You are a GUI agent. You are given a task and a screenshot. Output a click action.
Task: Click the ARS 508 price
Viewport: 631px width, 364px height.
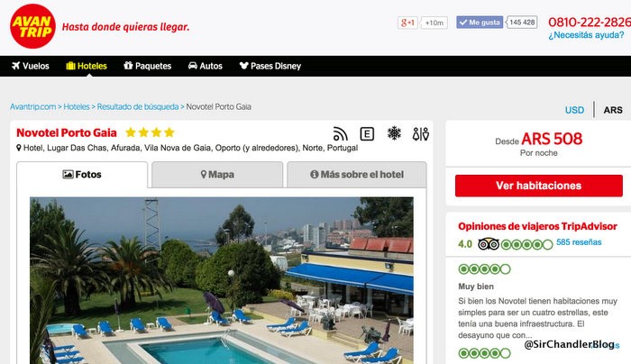click(552, 139)
